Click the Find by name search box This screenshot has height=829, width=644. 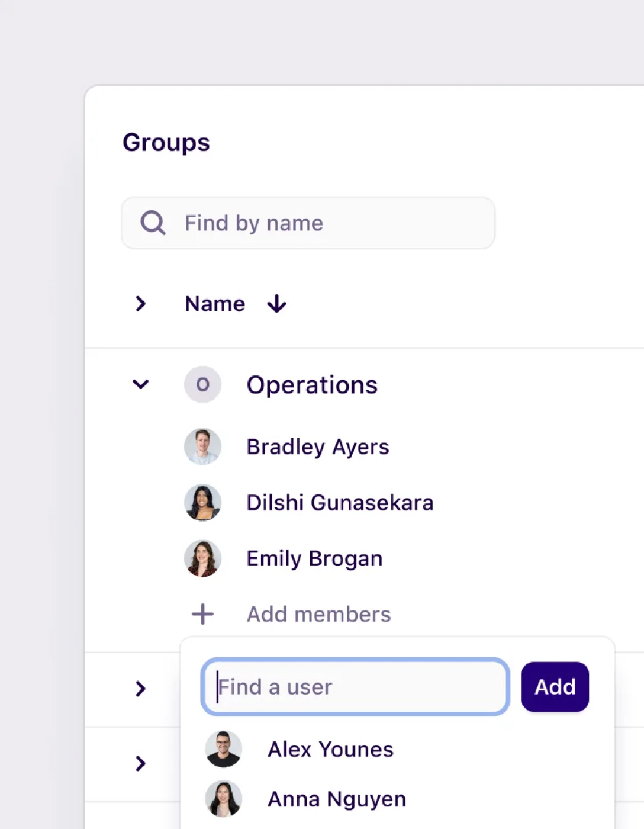(308, 223)
